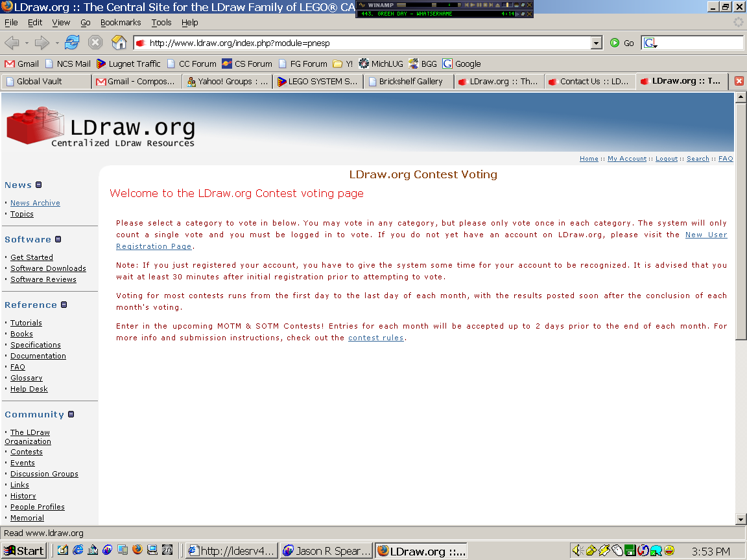Viewport: 747px width, 560px height.
Task: Open the BGG bookmark
Action: point(423,64)
